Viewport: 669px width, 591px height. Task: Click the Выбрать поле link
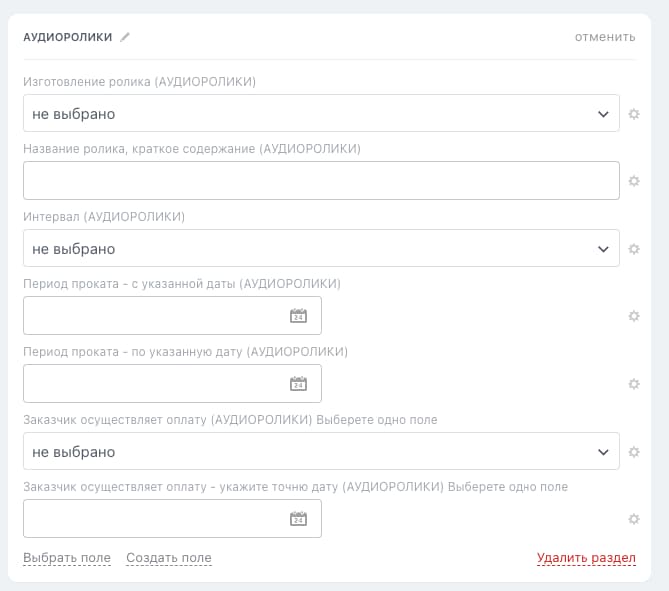(66, 558)
